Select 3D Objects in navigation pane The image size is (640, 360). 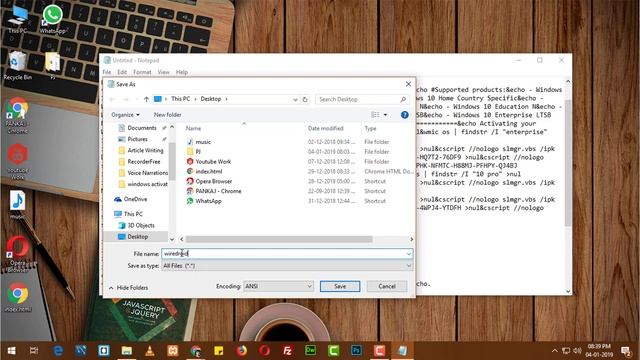(141, 225)
